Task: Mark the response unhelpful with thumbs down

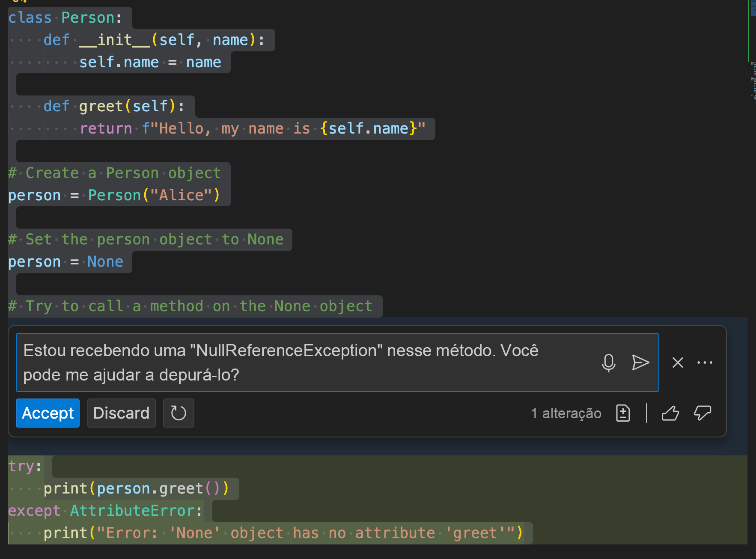Action: (702, 413)
